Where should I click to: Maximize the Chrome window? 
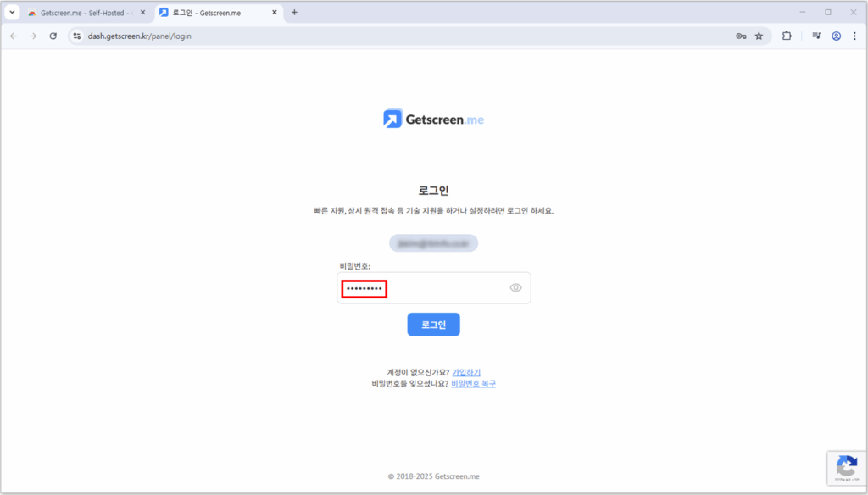coord(828,12)
